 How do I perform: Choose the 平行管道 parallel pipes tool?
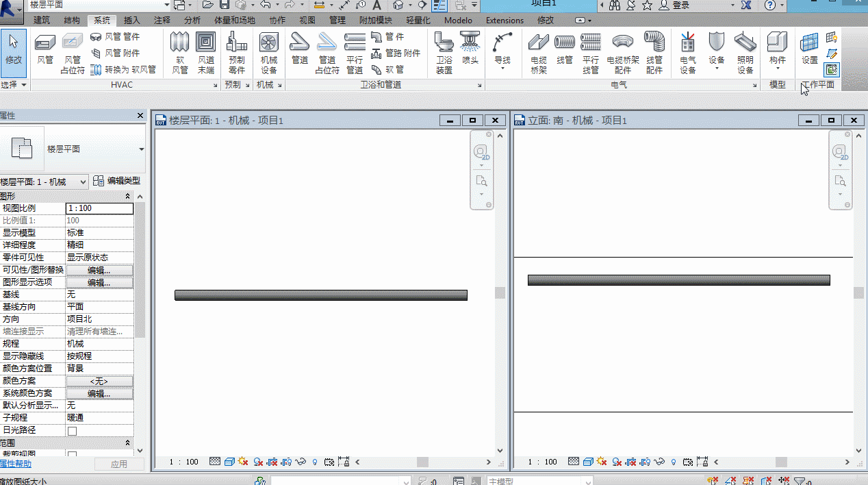click(355, 53)
